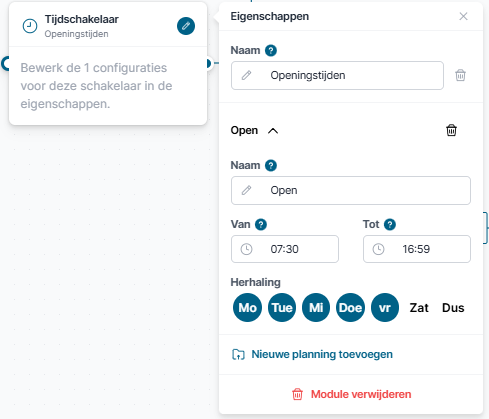This screenshot has height=419, width=489.
Task: Toggle the Tue day button
Action: pyautogui.click(x=282, y=308)
